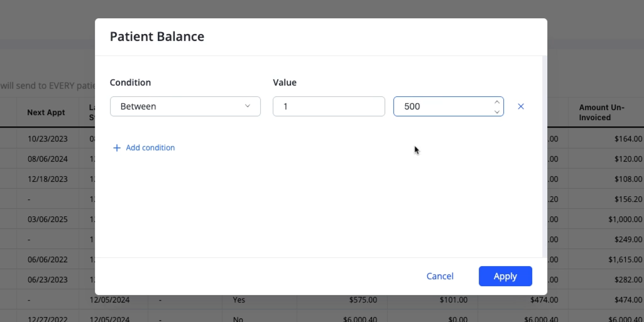Click the $1,000.00 un-invoiced amount

click(625, 219)
